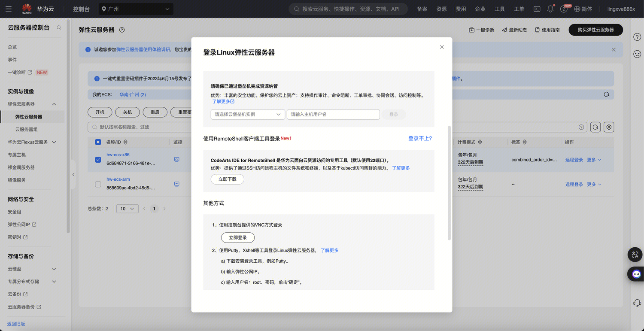644x331 pixels.
Task: Switch language via the 简体 globe
Action: click(x=583, y=9)
